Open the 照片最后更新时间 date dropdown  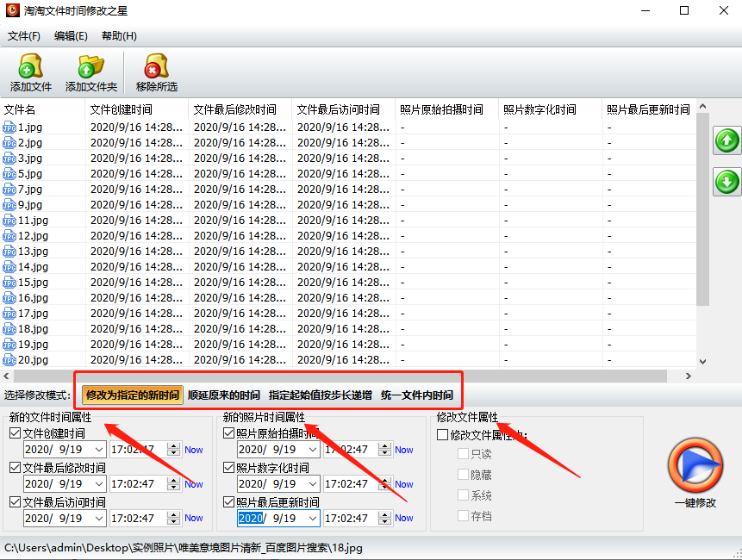pos(313,519)
